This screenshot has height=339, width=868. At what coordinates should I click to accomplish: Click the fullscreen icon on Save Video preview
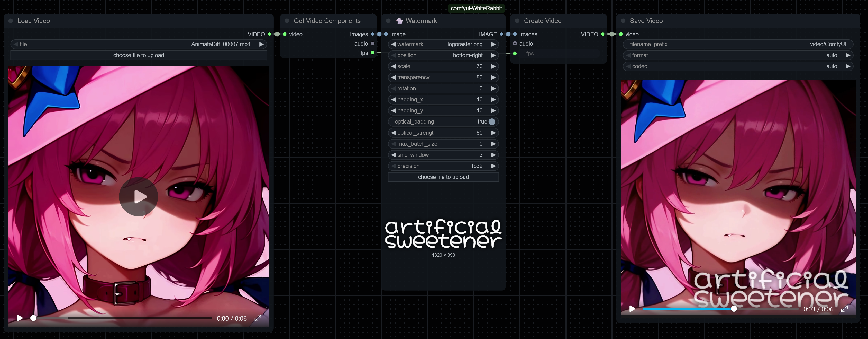tap(844, 309)
